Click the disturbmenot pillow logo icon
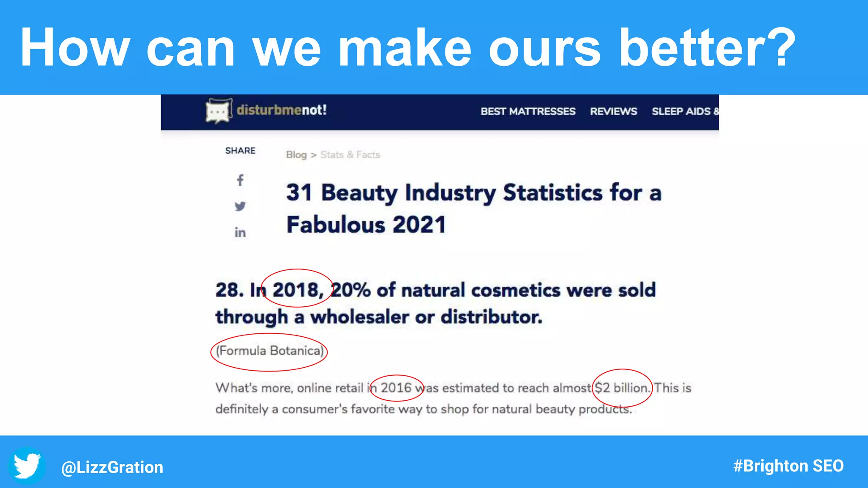Viewport: 868px width, 488px height. pos(219,111)
